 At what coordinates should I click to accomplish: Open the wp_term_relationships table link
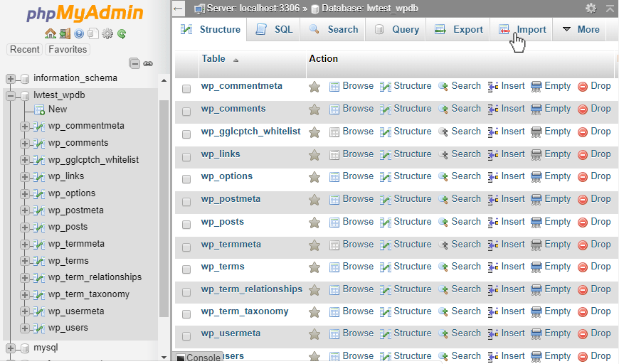251,289
